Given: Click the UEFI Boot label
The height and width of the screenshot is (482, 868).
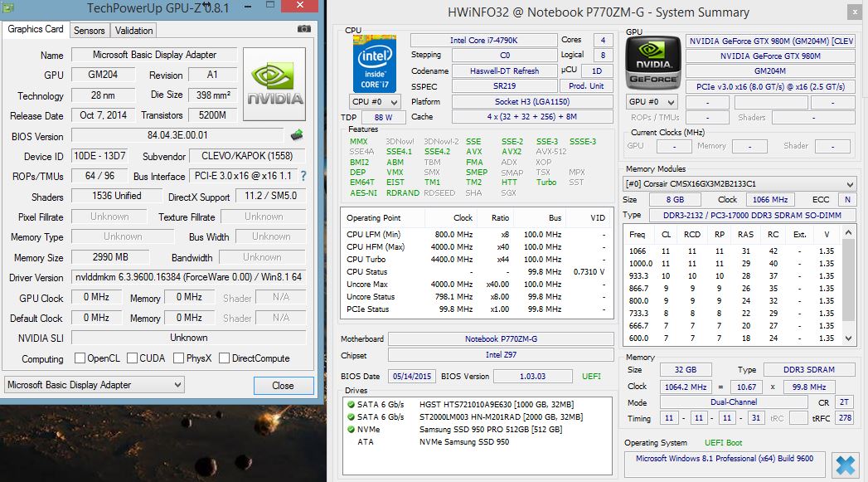Looking at the screenshot, I should point(723,443).
